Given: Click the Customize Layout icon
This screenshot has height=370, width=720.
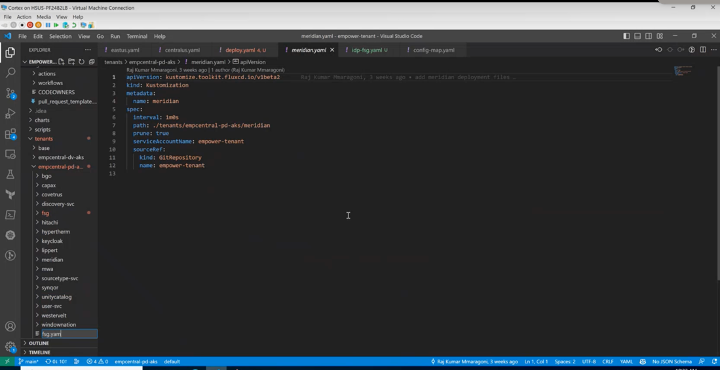Looking at the screenshot, I should coord(660,36).
